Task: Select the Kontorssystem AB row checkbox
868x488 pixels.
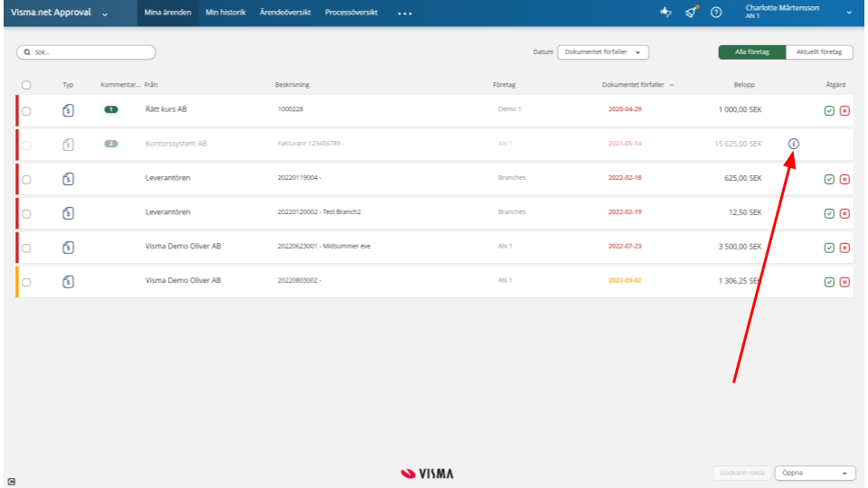Action: click(26, 145)
